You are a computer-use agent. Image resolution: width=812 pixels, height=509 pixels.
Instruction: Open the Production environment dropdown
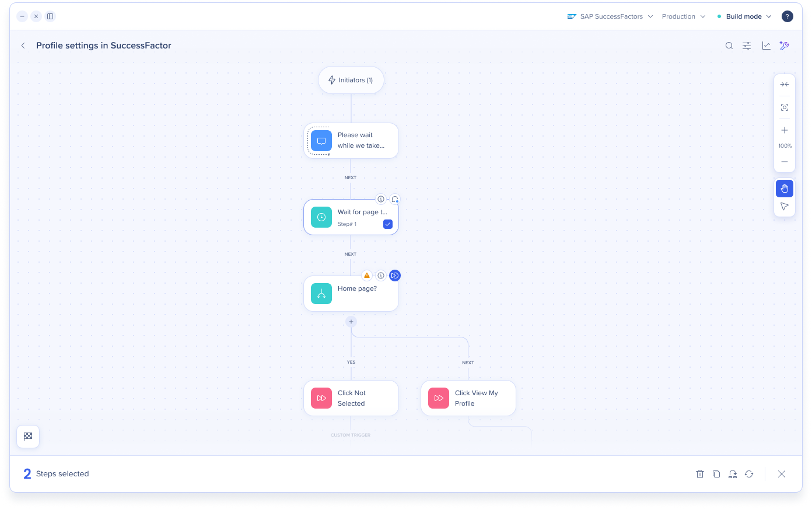pyautogui.click(x=684, y=16)
